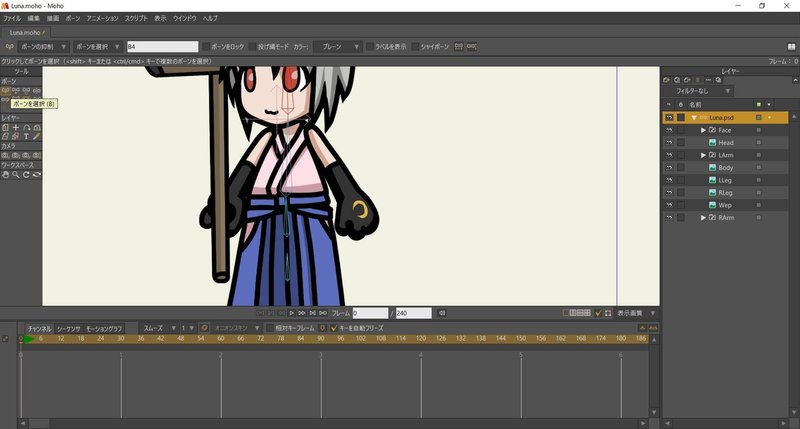
Task: Click the Duplicate Layer icon in layers panel
Action: pyautogui.click(x=677, y=80)
